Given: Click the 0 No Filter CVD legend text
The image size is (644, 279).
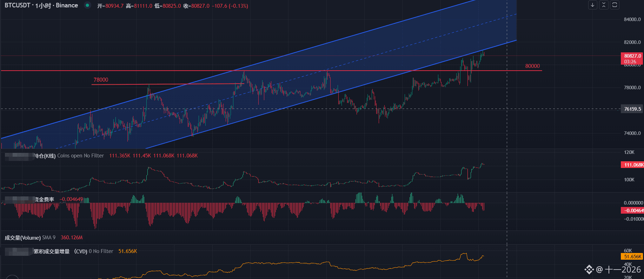Looking at the screenshot, I should 101,251.
